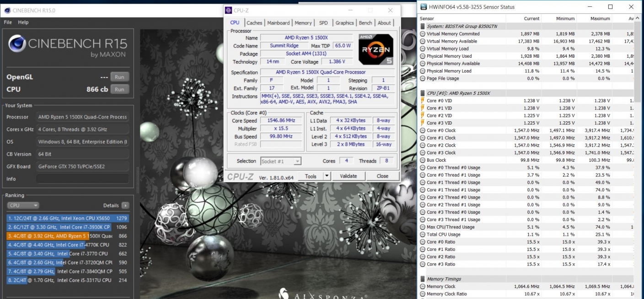Click the icon beside Core #3 Clock

[x=423, y=152]
